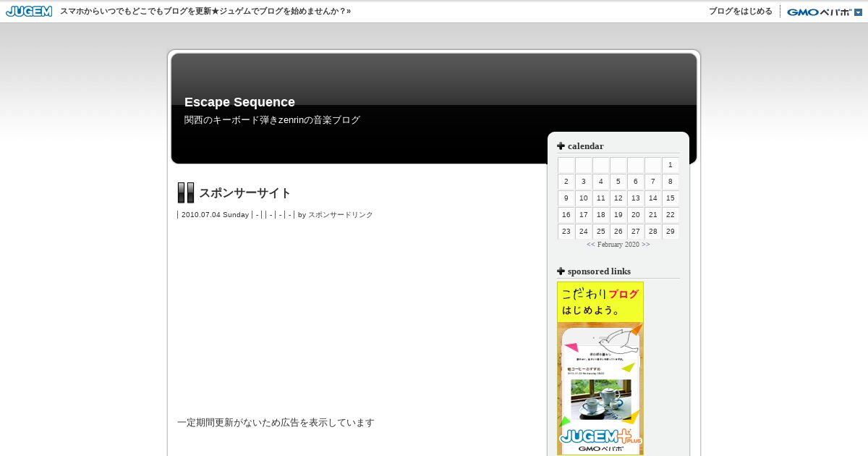Click the smartphone blog promotion headline link
Screen dimensions: 868x456
click(x=205, y=12)
